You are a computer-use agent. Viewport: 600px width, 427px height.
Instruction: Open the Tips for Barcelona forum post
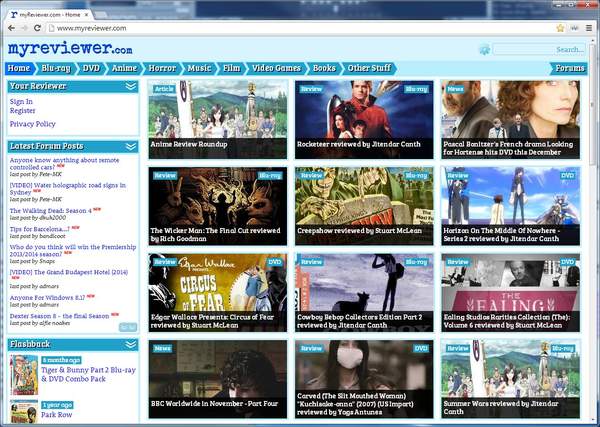(39, 229)
